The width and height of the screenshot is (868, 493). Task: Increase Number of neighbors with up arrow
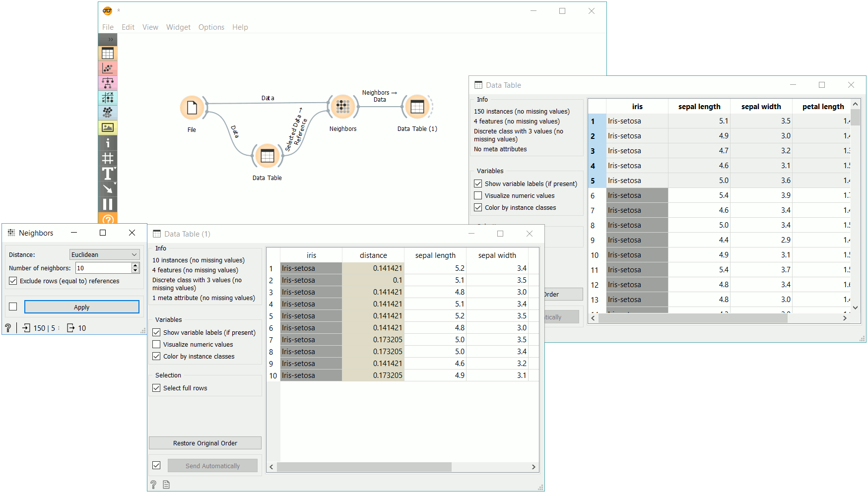[x=134, y=265]
